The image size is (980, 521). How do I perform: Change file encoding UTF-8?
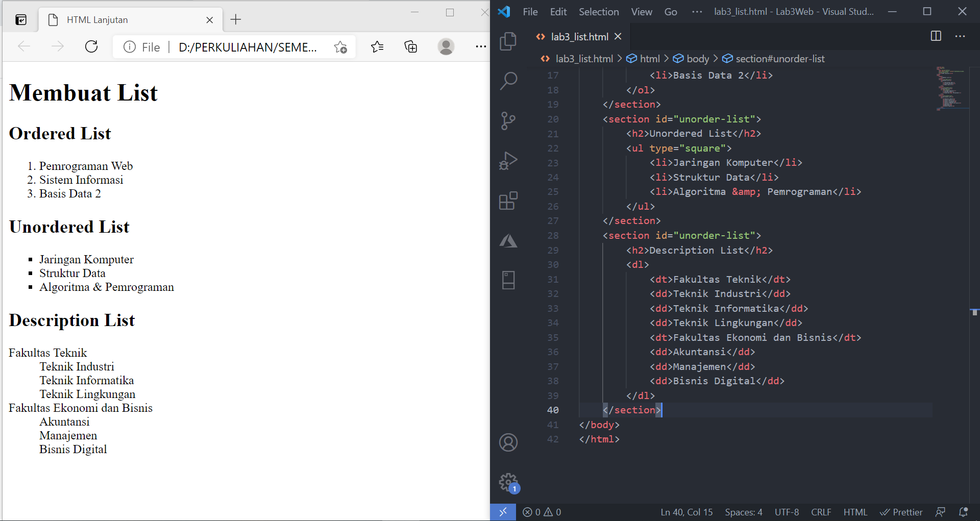(787, 512)
